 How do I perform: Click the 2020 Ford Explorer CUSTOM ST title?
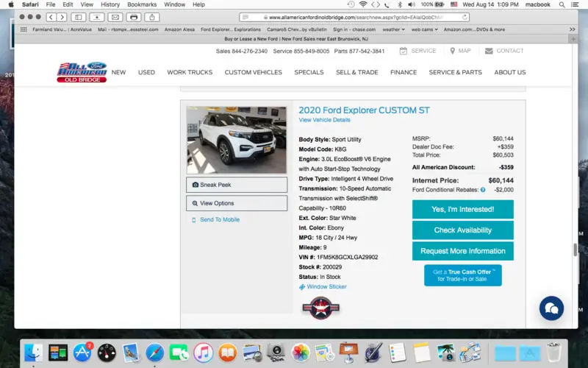364,110
